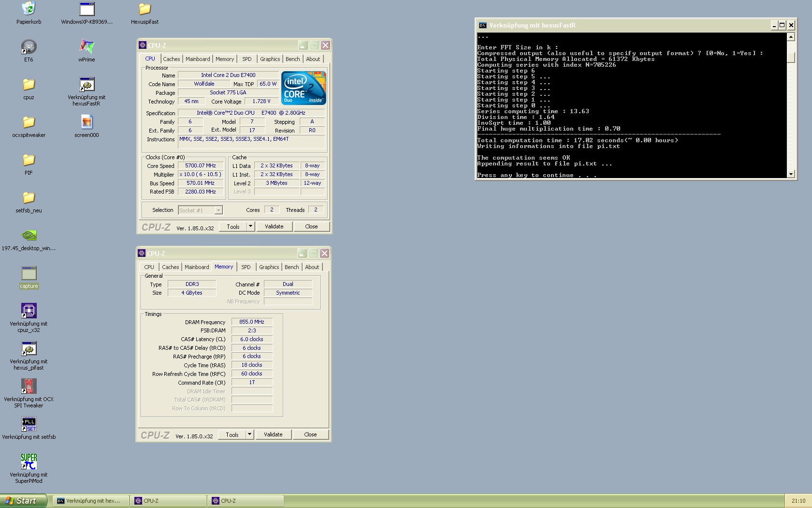Open SPD tab in upper CPU-Z window
The height and width of the screenshot is (508, 812).
[x=247, y=59]
